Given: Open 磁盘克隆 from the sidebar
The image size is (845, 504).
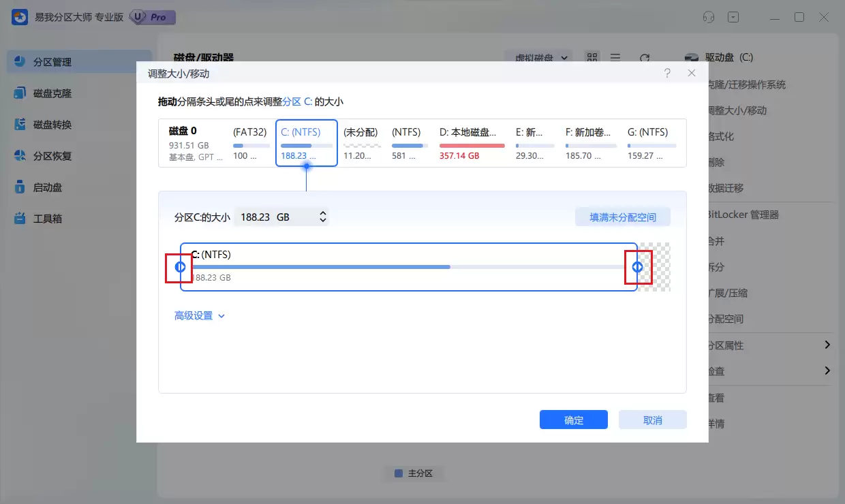Looking at the screenshot, I should 20,93.
